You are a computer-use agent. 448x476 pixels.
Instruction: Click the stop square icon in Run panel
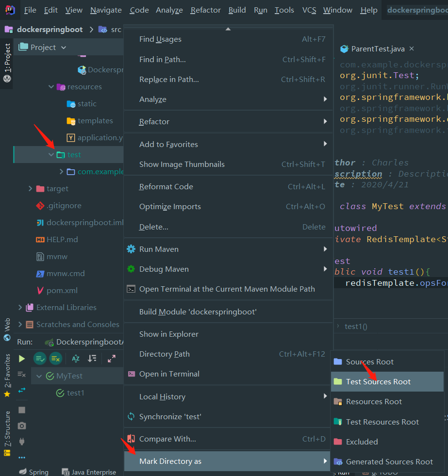(x=21, y=410)
